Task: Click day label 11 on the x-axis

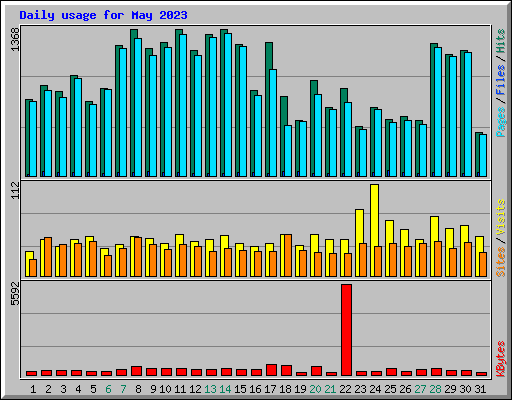Action: pyautogui.click(x=180, y=389)
